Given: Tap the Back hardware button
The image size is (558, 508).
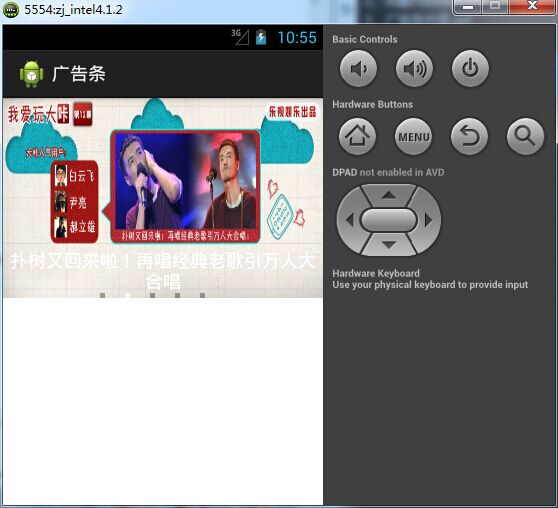Looking at the screenshot, I should [469, 137].
